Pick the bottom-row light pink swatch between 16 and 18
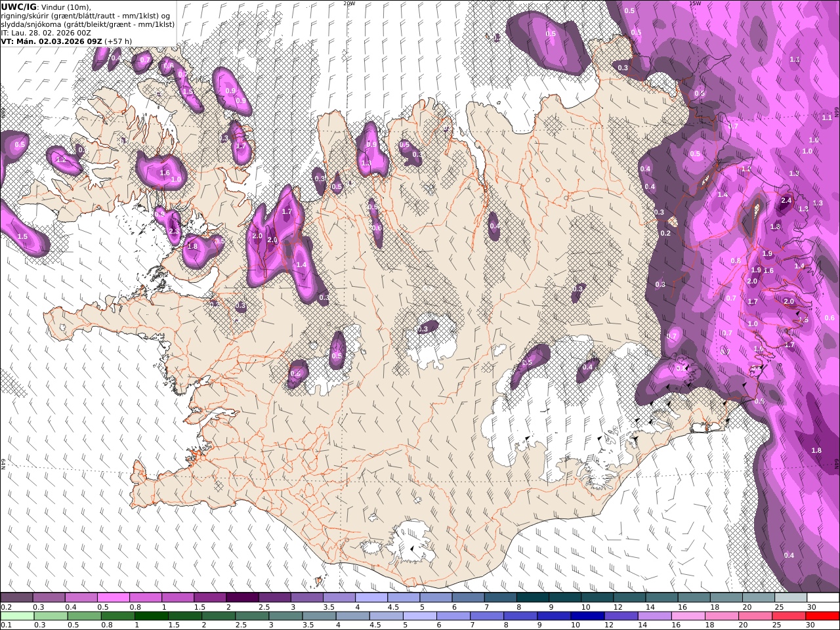The image size is (840, 630). point(688,616)
